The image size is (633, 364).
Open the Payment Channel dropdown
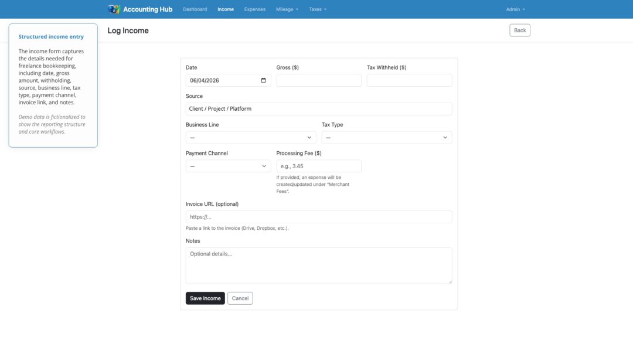228,166
